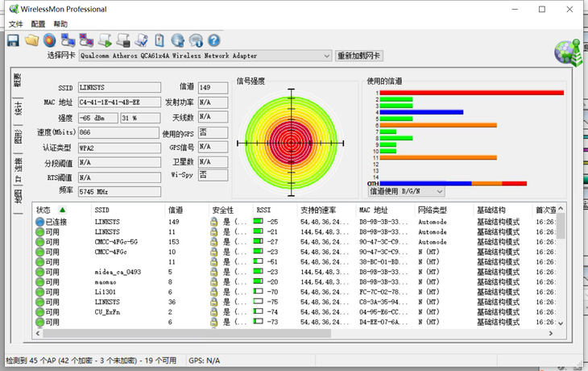Click the padlock icon in CMCC-4FGc row
Viewport: 588px width, 371px height.
tap(213, 252)
